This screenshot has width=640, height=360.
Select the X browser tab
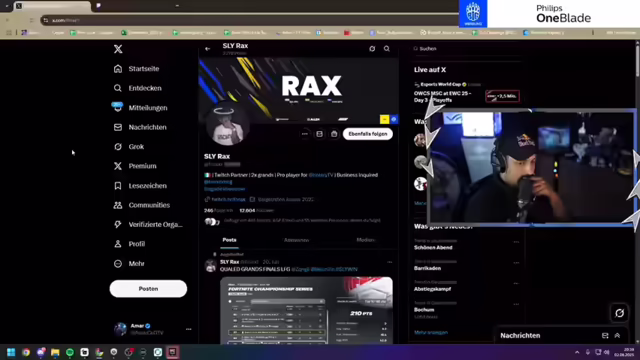tap(52, 6)
